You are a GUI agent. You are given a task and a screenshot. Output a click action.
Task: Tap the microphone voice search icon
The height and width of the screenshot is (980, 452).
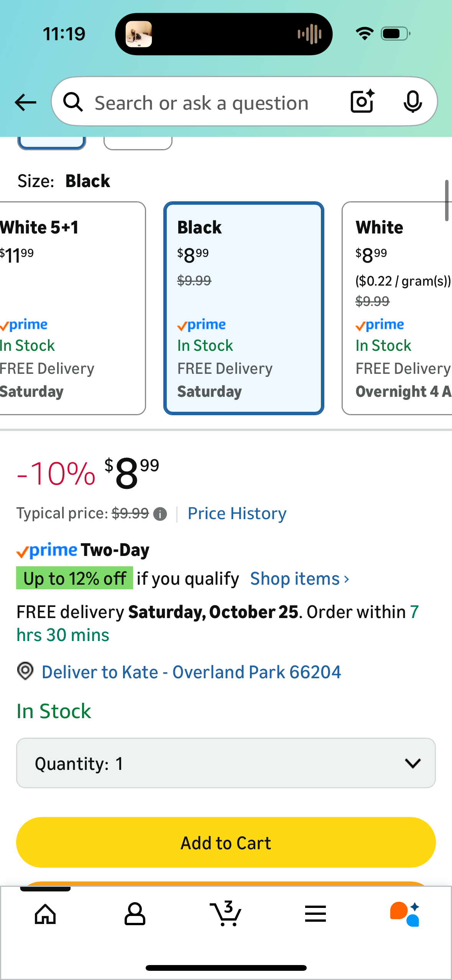point(413,102)
